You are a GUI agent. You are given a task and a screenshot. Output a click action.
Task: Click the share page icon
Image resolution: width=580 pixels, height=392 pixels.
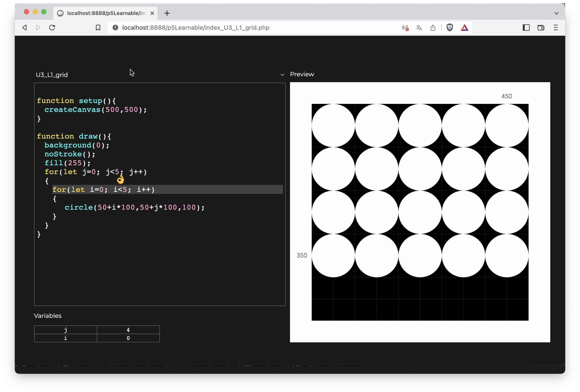[433, 28]
